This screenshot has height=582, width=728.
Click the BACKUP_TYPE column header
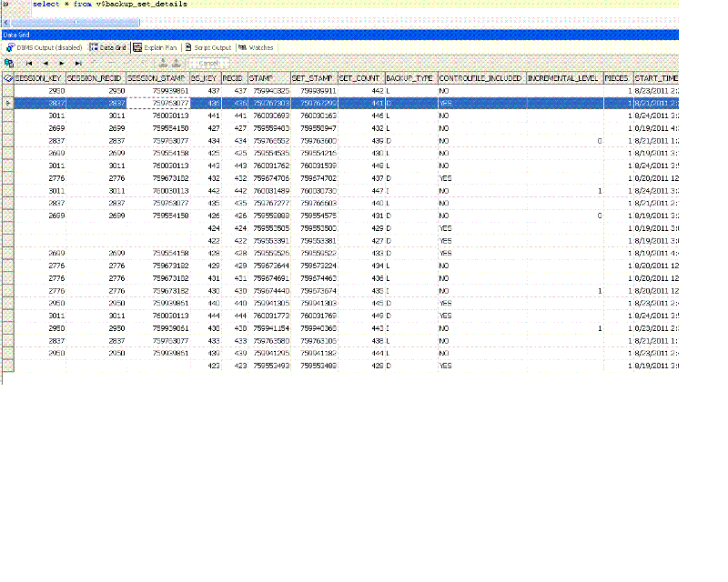tap(409, 79)
